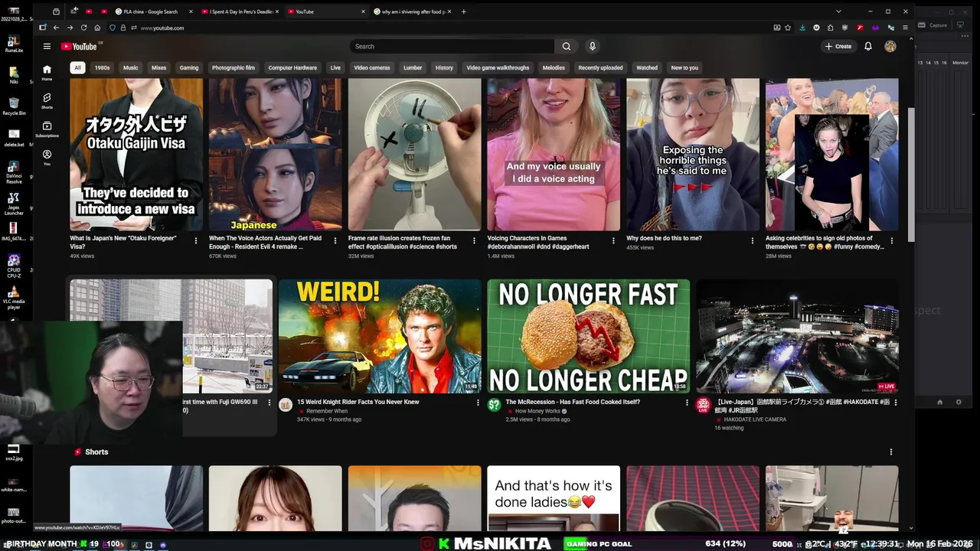Open HAKODATE LIVE CAMERA channel link
This screenshot has width=980, height=551.
pos(755,419)
